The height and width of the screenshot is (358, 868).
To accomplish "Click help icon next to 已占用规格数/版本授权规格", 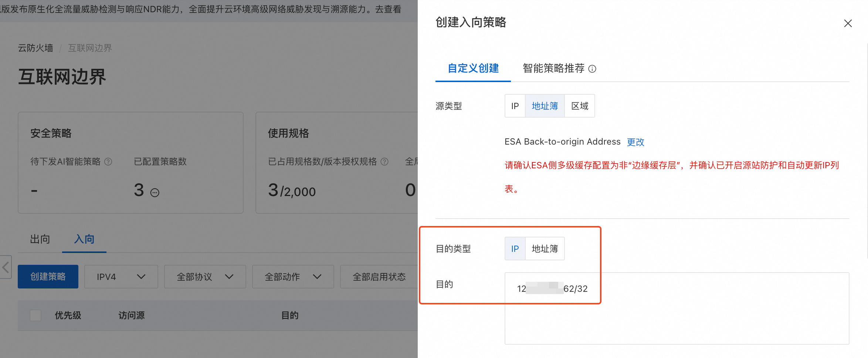I will (384, 162).
